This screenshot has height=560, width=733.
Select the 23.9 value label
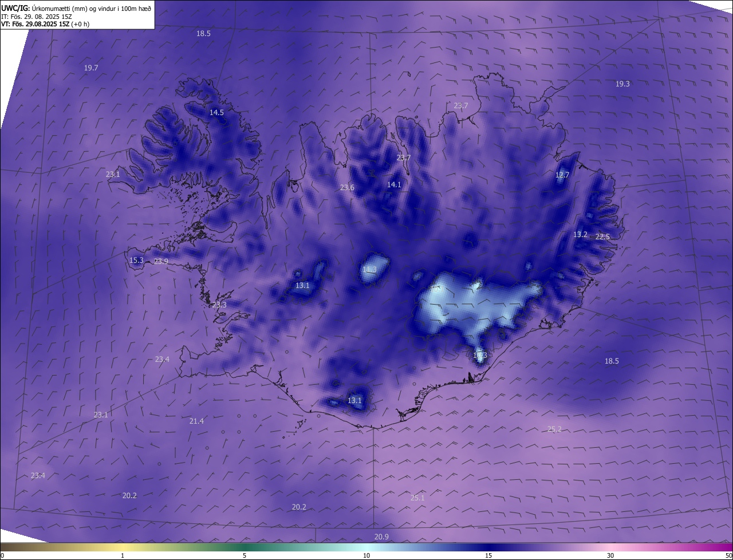(161, 261)
